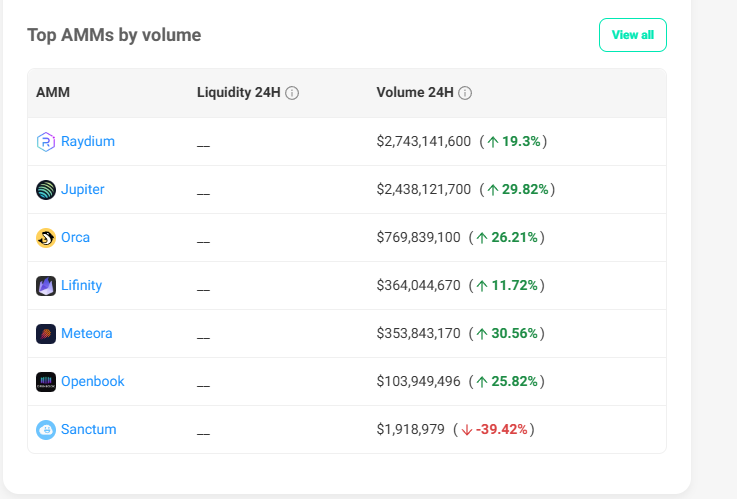The height and width of the screenshot is (499, 737).
Task: Click the Meteora logo icon
Action: [46, 334]
